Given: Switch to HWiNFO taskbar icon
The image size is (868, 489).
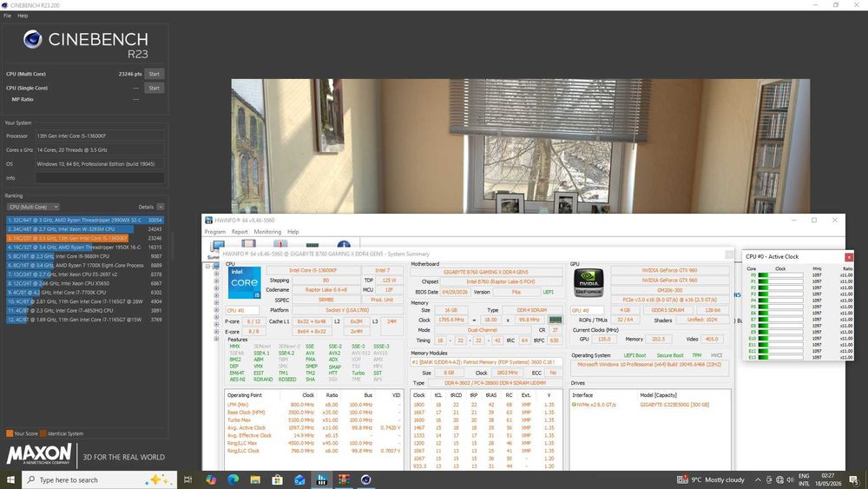Looking at the screenshot, I should [x=322, y=479].
